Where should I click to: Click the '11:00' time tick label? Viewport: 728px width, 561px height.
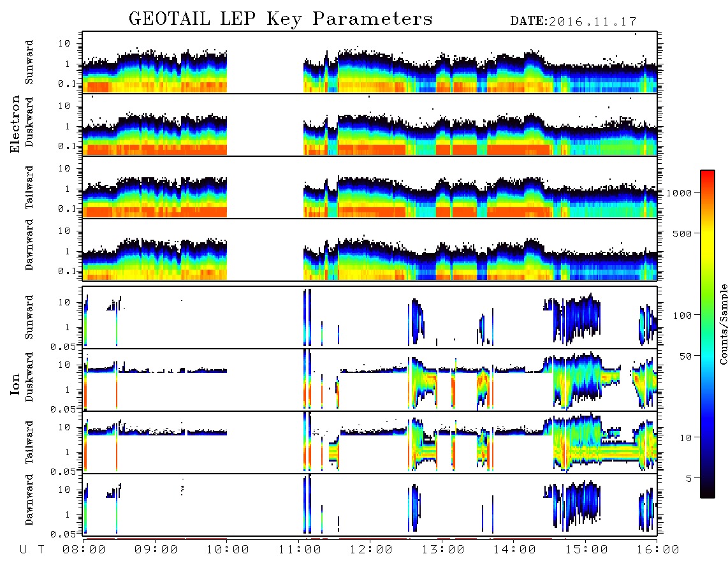click(x=300, y=550)
